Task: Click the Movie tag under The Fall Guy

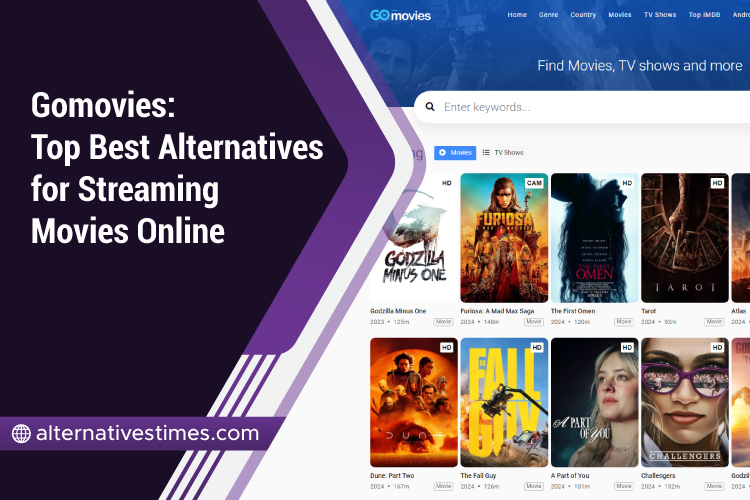Action: pos(534,487)
